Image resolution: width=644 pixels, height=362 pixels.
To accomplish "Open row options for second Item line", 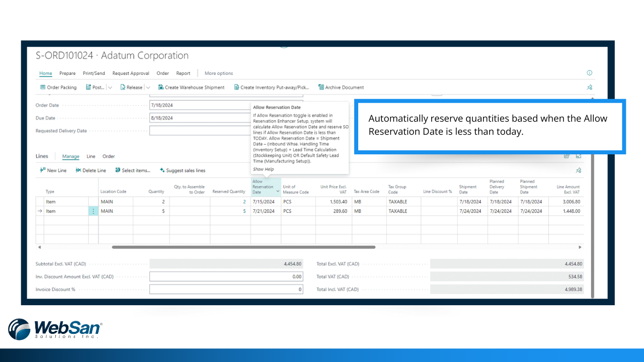I will pyautogui.click(x=93, y=211).
